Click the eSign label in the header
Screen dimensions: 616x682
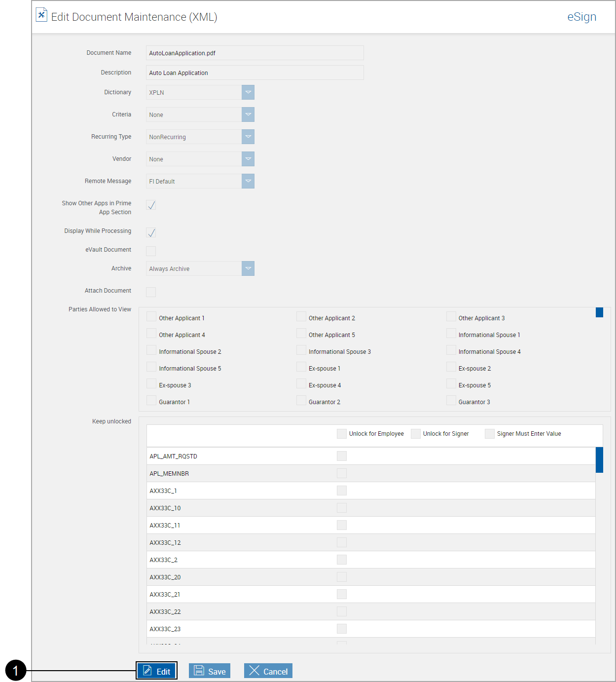(582, 16)
